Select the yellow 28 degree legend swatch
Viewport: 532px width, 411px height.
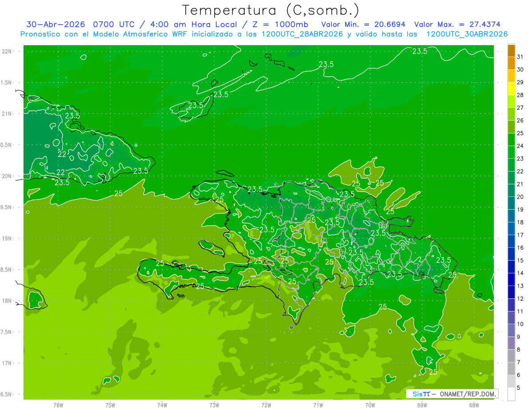pyautogui.click(x=511, y=89)
